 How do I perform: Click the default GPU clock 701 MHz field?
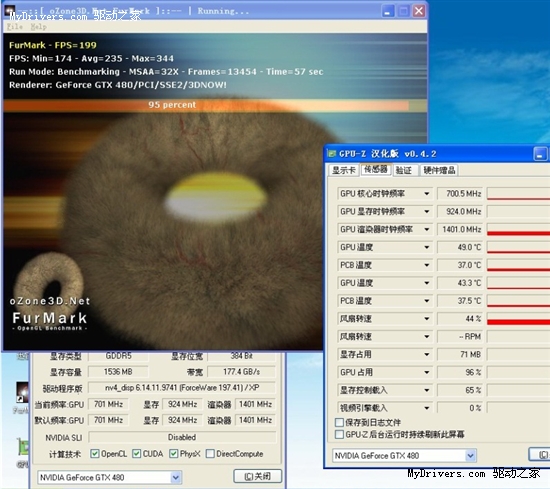pyautogui.click(x=108, y=420)
